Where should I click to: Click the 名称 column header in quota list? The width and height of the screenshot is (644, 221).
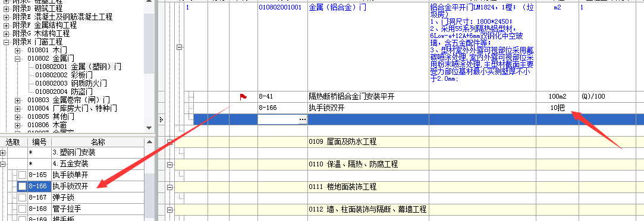click(98, 142)
